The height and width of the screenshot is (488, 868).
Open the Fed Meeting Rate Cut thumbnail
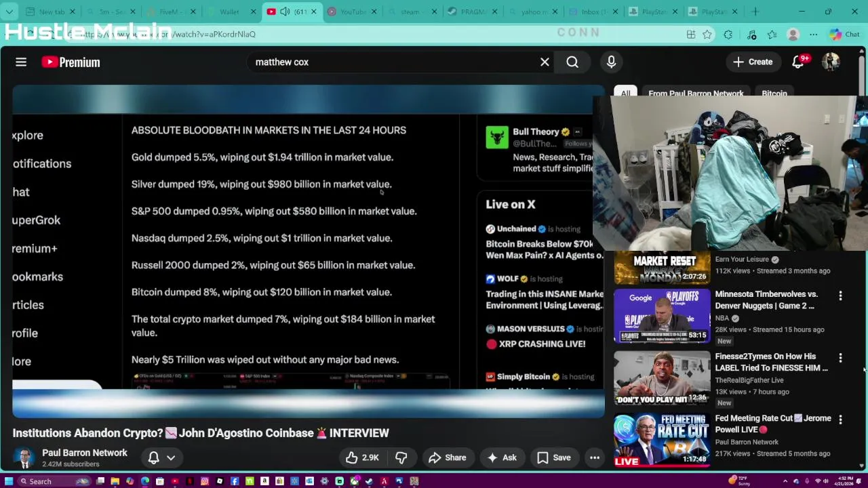pyautogui.click(x=662, y=440)
